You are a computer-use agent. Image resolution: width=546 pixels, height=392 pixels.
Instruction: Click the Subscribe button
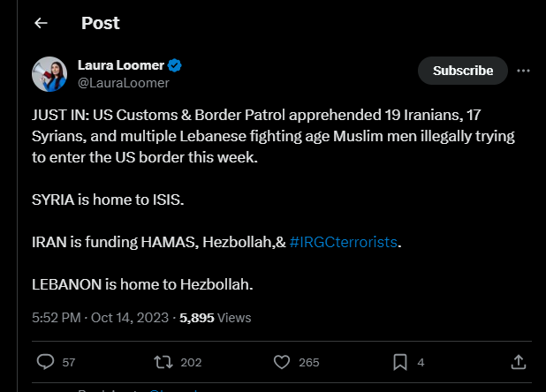click(462, 71)
